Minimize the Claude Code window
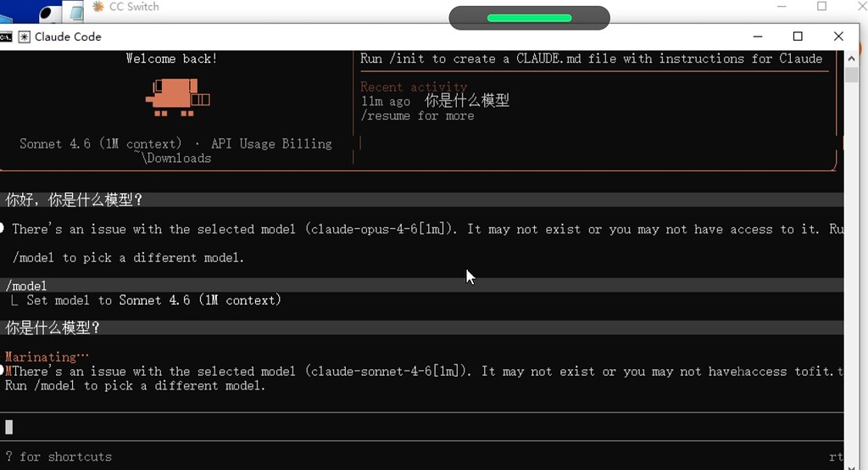The height and width of the screenshot is (470, 868). click(x=758, y=36)
